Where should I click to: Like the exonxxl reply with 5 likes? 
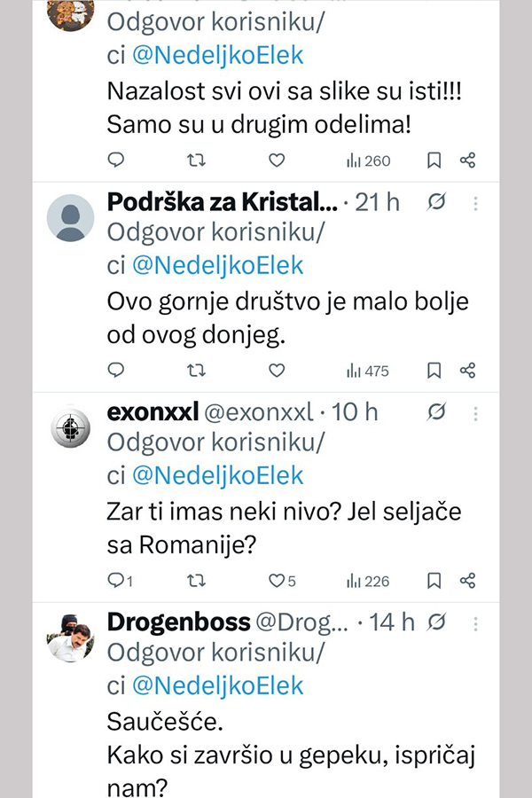click(277, 581)
